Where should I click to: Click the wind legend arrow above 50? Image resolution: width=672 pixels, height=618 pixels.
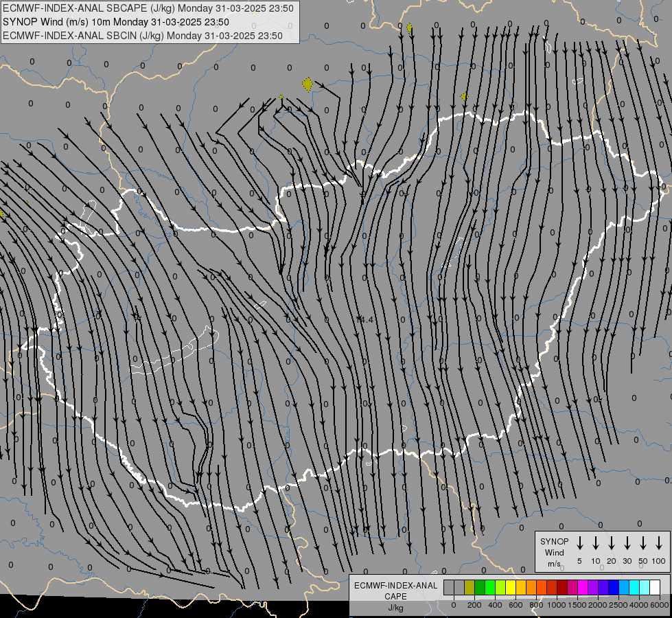pos(643,543)
